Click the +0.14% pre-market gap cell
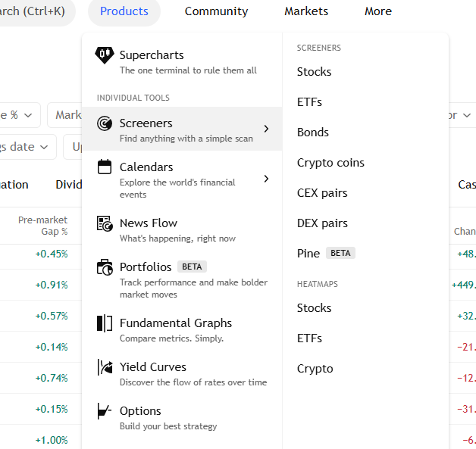Image resolution: width=476 pixels, height=449 pixels. tap(52, 347)
